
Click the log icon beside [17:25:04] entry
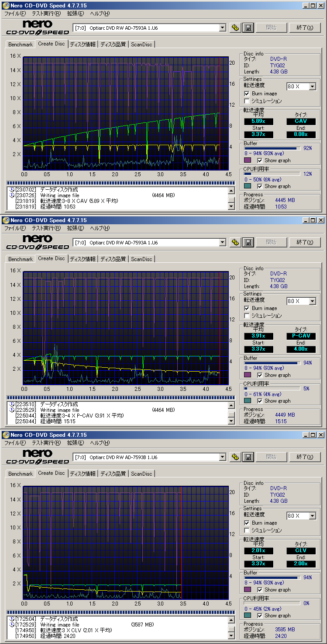pos(12,619)
